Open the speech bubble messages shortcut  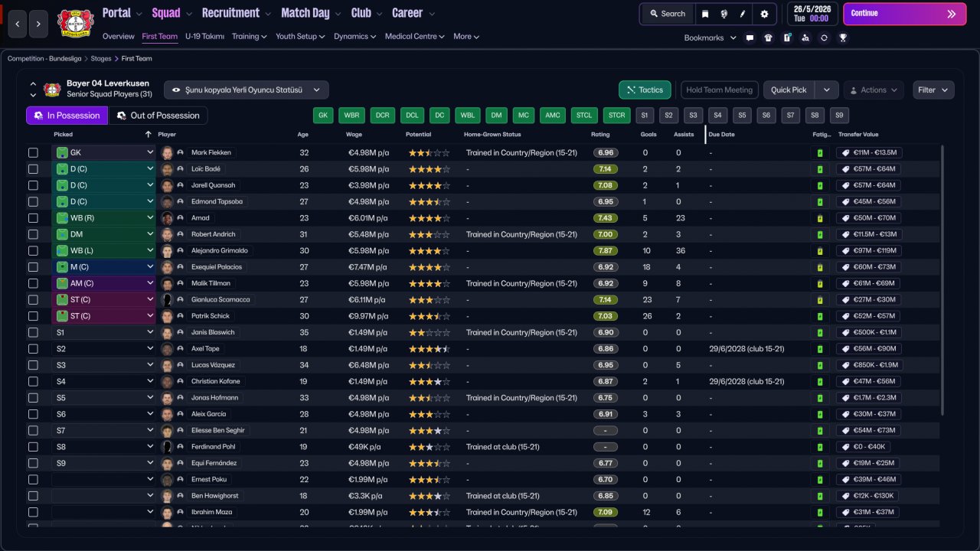tap(750, 37)
